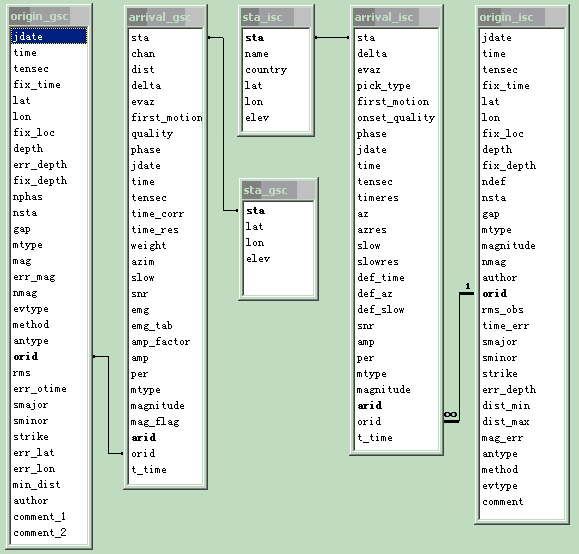Viewport: 579px width, 554px height.
Task: Select first_motion field in arrival_gsc
Action: [x=167, y=117]
